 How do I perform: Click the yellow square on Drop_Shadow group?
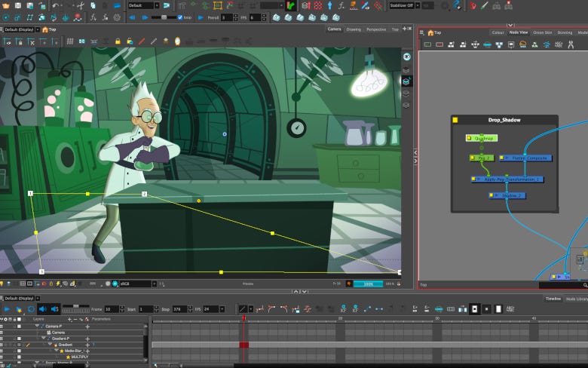coord(455,120)
